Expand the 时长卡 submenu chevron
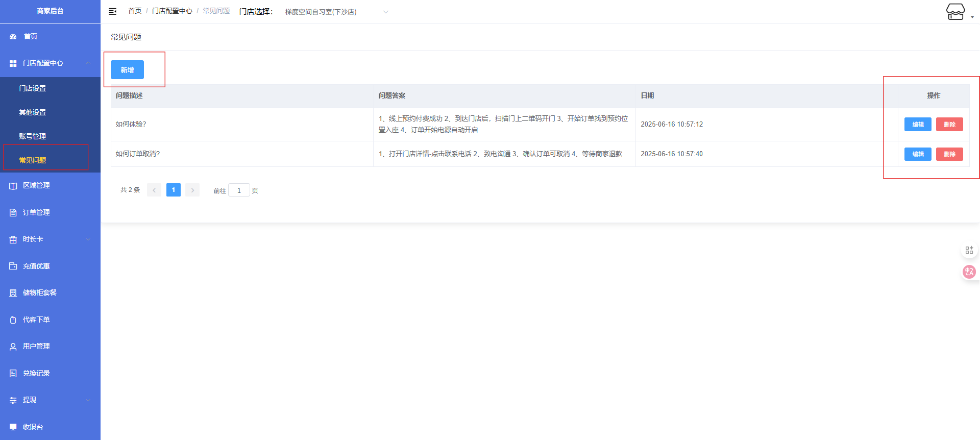The image size is (980, 440). tap(88, 239)
